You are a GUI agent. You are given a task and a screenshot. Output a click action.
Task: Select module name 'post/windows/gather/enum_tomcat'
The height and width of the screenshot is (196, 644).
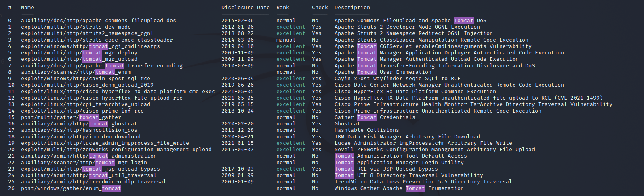[71, 188]
